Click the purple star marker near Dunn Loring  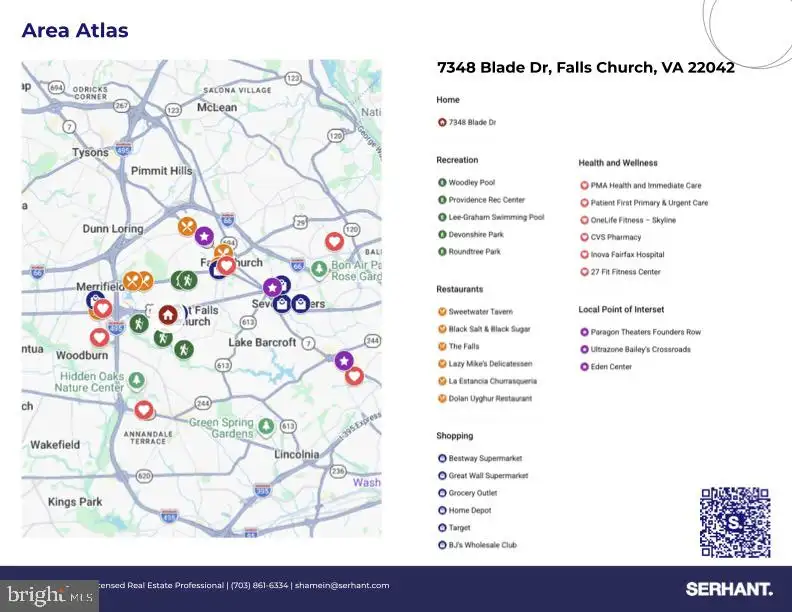point(204,236)
